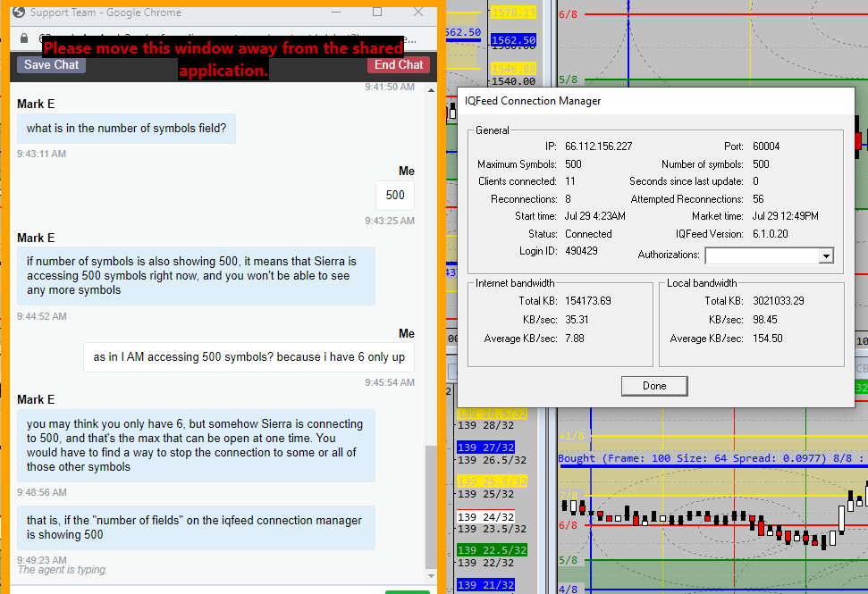Click the 139 27/32 blue price label
Image resolution: width=868 pixels, height=594 pixels.
pyautogui.click(x=485, y=447)
